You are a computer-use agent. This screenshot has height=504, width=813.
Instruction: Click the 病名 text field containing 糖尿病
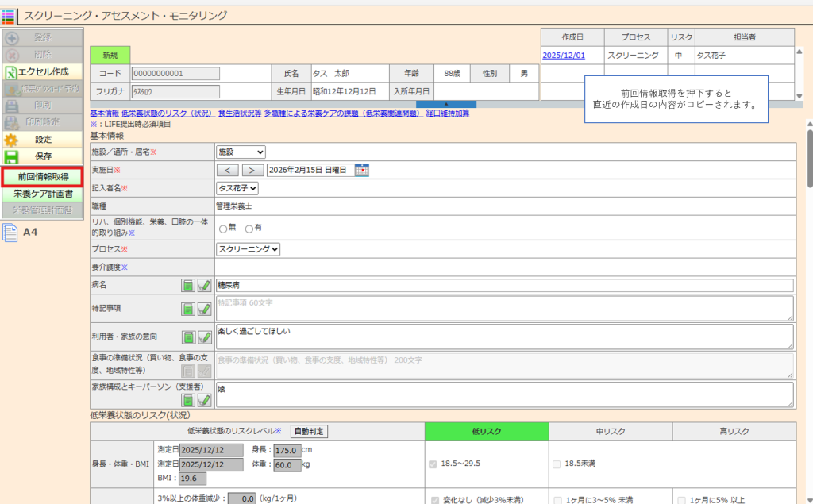click(x=504, y=286)
